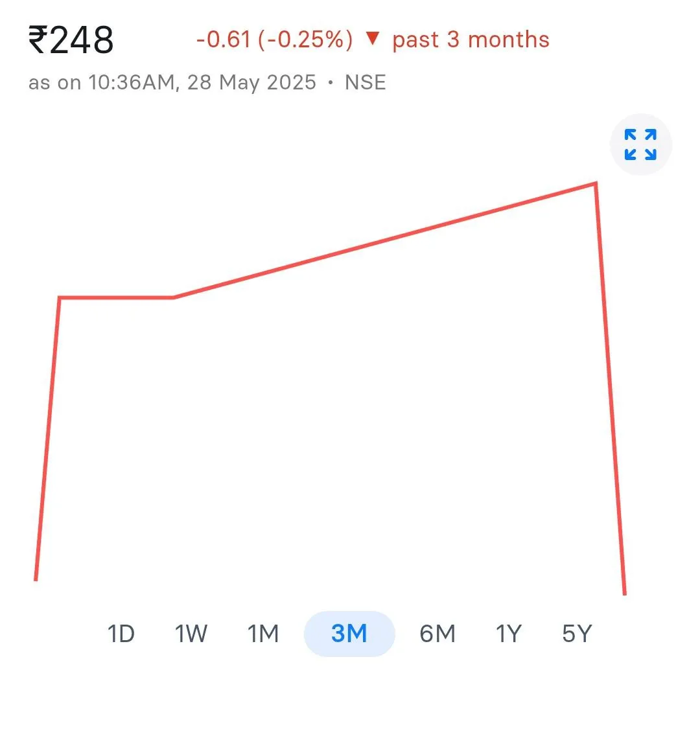
Task: Open the 5Y chart range
Action: (x=577, y=634)
